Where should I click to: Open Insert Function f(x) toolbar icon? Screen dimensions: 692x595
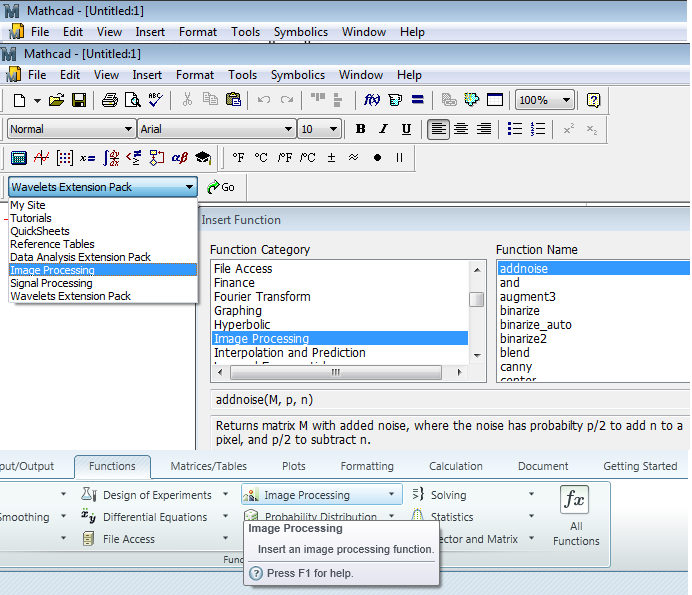pos(372,100)
